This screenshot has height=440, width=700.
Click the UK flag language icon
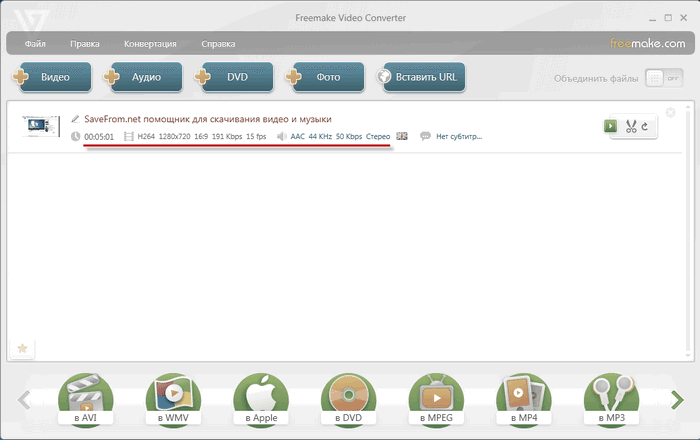(x=402, y=136)
